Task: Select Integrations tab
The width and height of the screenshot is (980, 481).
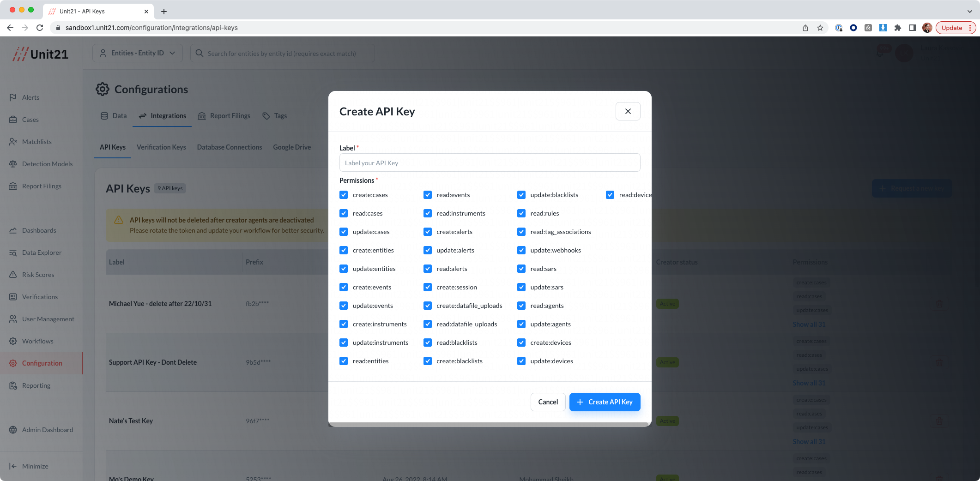Action: pos(162,116)
